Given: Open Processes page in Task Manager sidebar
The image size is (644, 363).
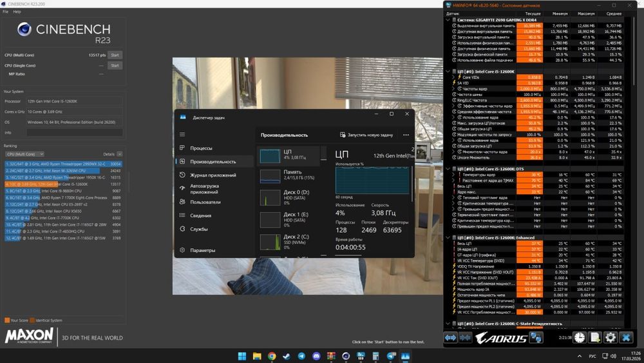Looking at the screenshot, I should [214, 148].
